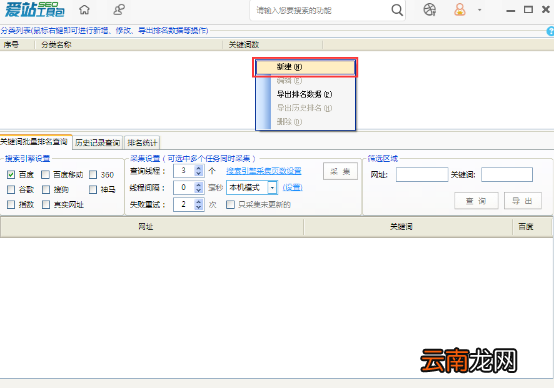Expand the account dropdown arrow

coord(479,10)
